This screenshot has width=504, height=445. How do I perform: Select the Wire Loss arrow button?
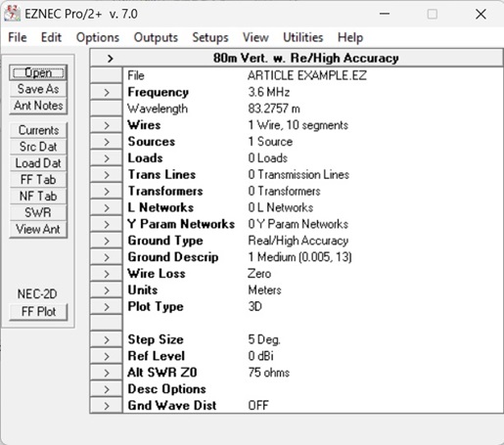coord(107,274)
